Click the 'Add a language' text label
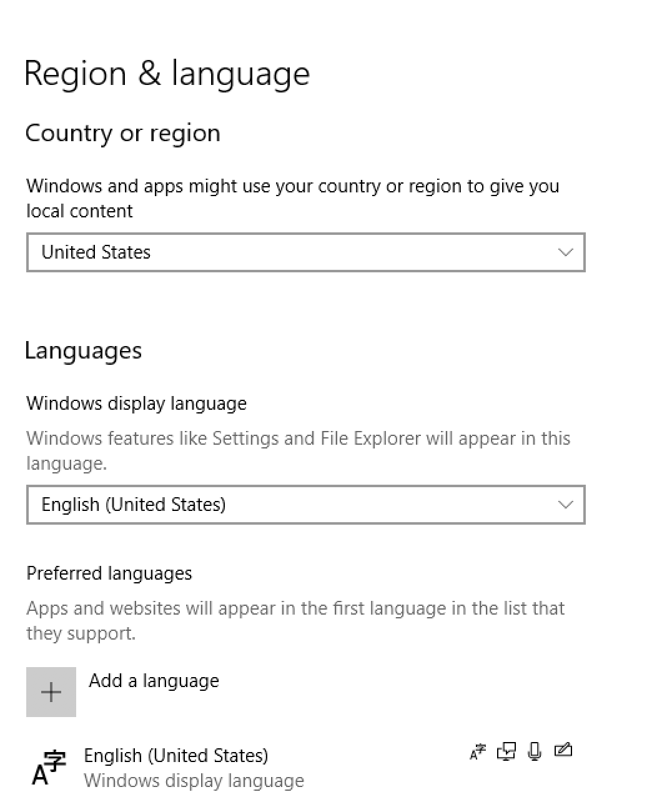 154,680
